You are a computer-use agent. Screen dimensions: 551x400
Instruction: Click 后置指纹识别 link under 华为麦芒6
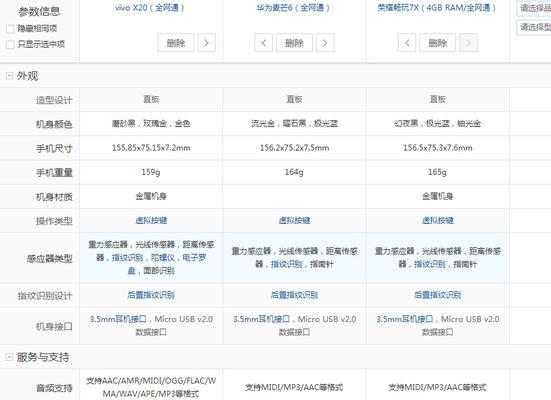coord(294,295)
